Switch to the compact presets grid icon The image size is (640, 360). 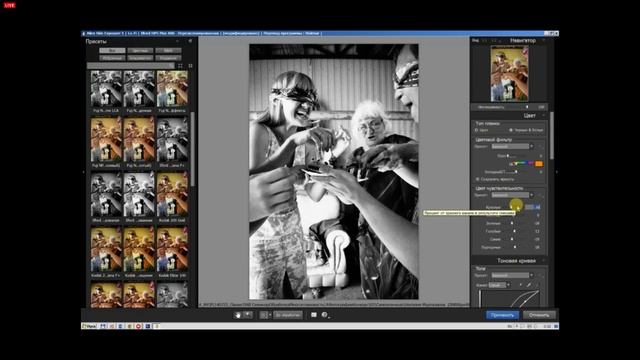click(190, 66)
